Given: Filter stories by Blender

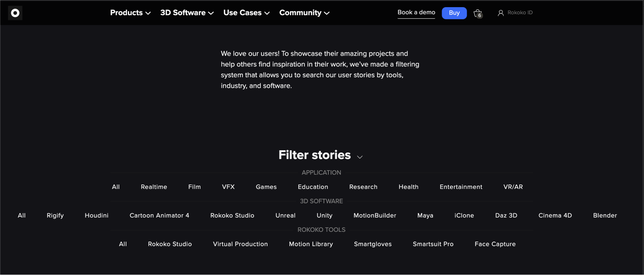Looking at the screenshot, I should click(x=605, y=216).
